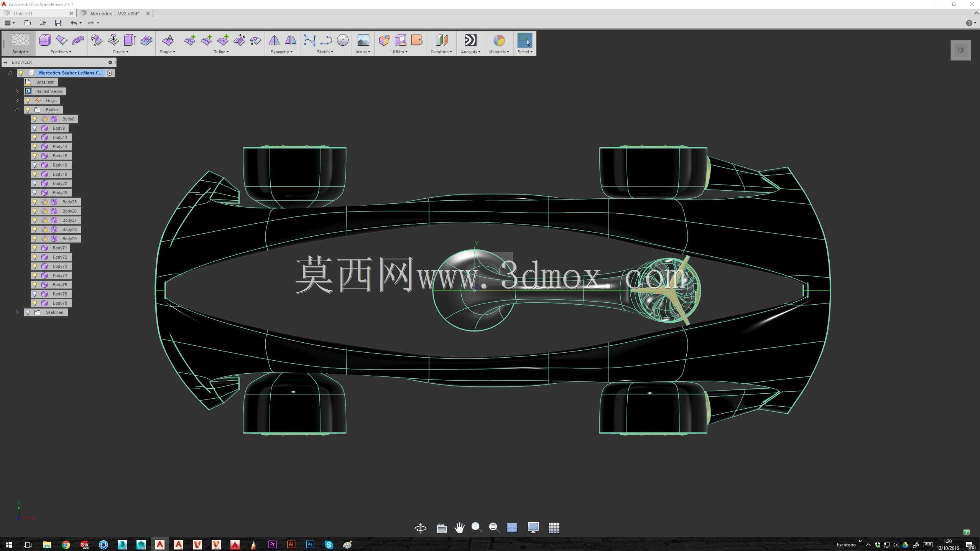Viewport: 980px width, 551px height.
Task: Switch to the Mercedes ...V22.sf3d tab
Action: [115, 13]
